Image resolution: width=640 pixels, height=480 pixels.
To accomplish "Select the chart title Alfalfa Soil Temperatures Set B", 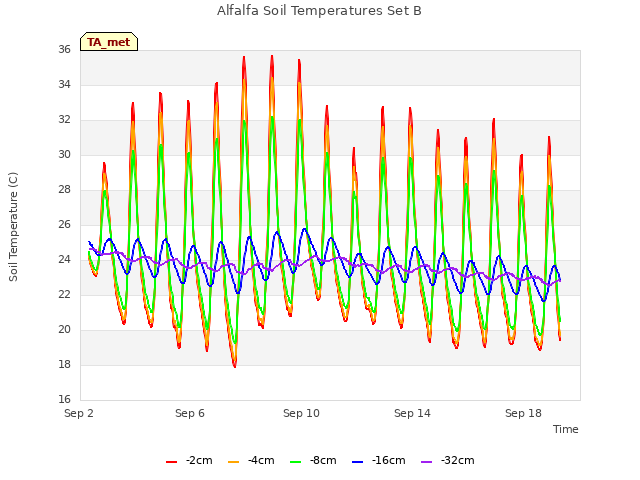I will click(319, 11).
